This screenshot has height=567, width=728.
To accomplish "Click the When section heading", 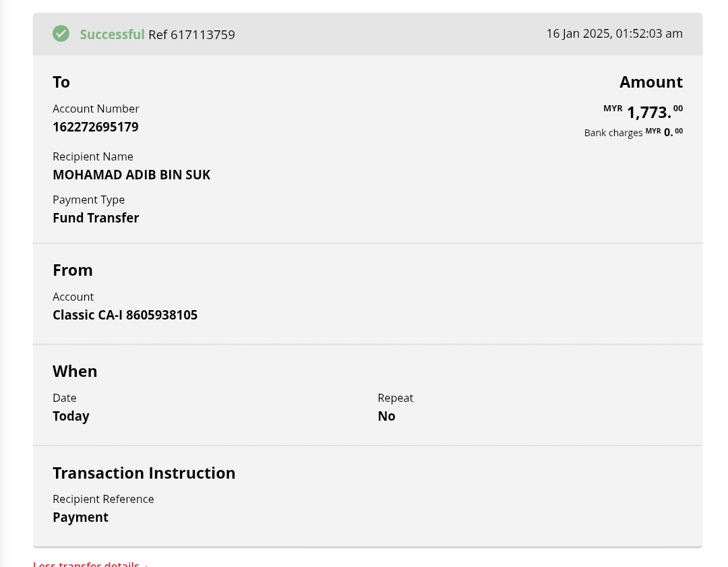I will tap(75, 371).
